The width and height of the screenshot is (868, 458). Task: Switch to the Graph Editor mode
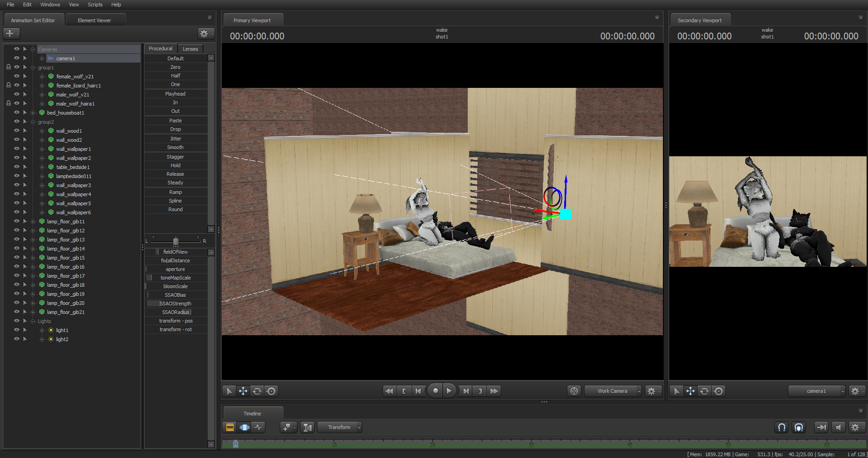pos(259,427)
